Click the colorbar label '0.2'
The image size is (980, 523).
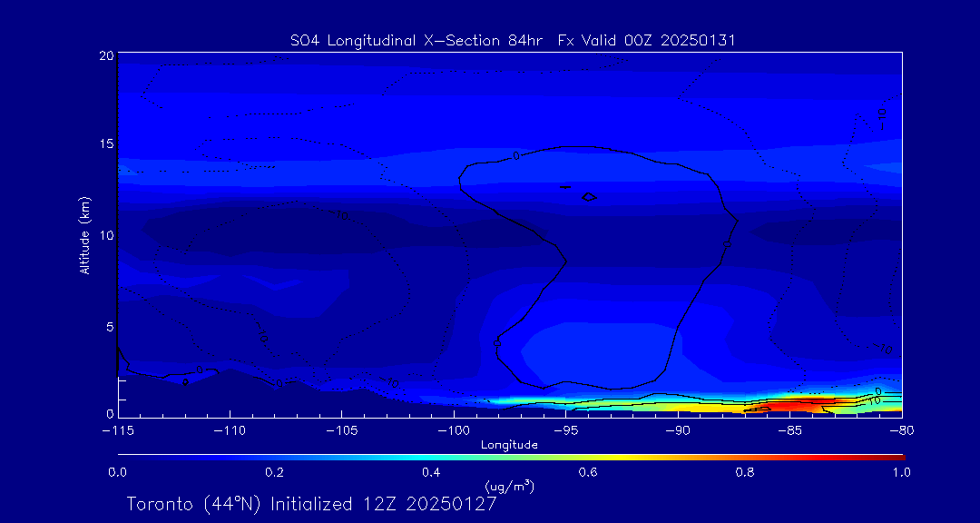275,472
